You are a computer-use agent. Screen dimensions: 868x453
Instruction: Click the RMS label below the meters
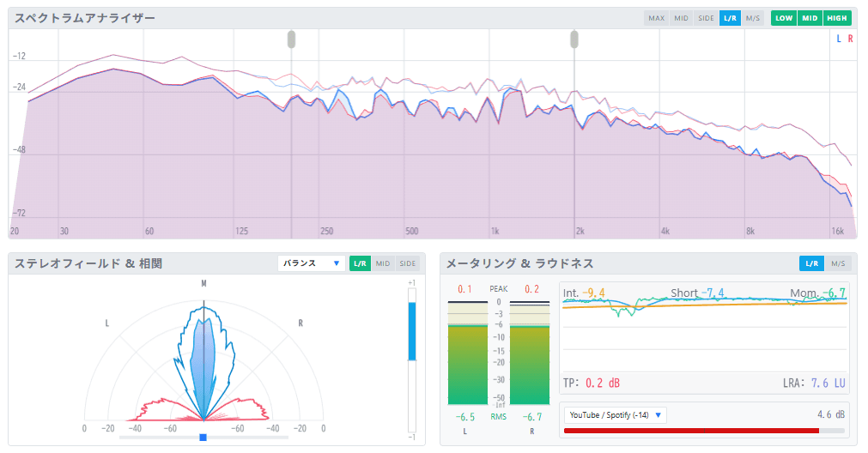click(499, 417)
